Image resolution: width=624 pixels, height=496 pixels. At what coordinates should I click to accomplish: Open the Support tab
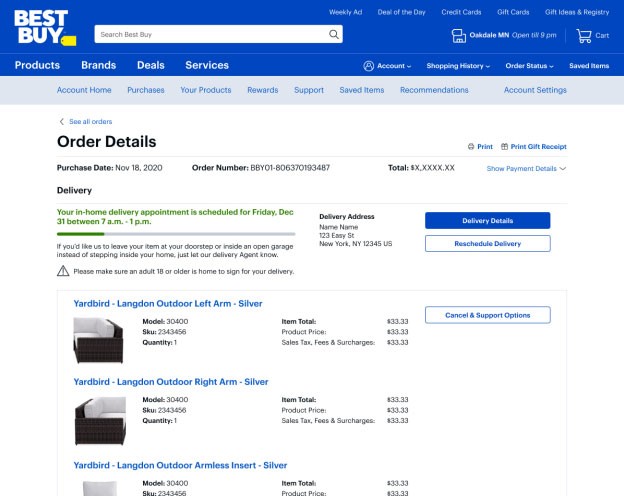point(309,90)
